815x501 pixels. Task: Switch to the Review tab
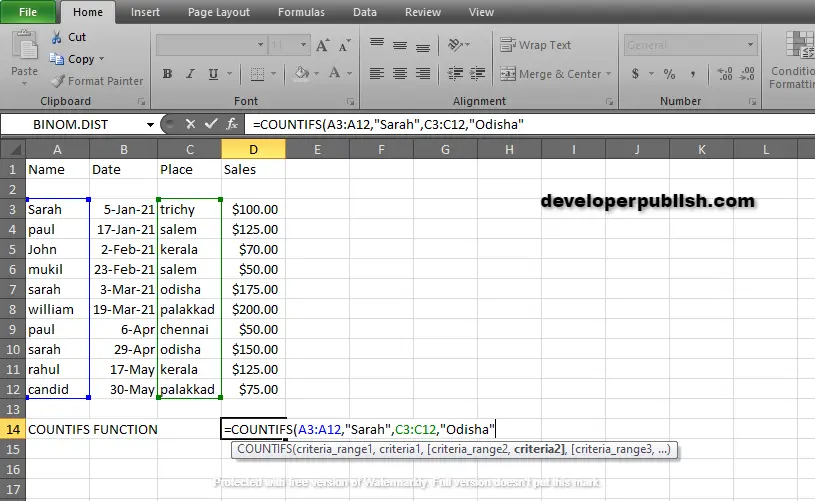click(423, 12)
